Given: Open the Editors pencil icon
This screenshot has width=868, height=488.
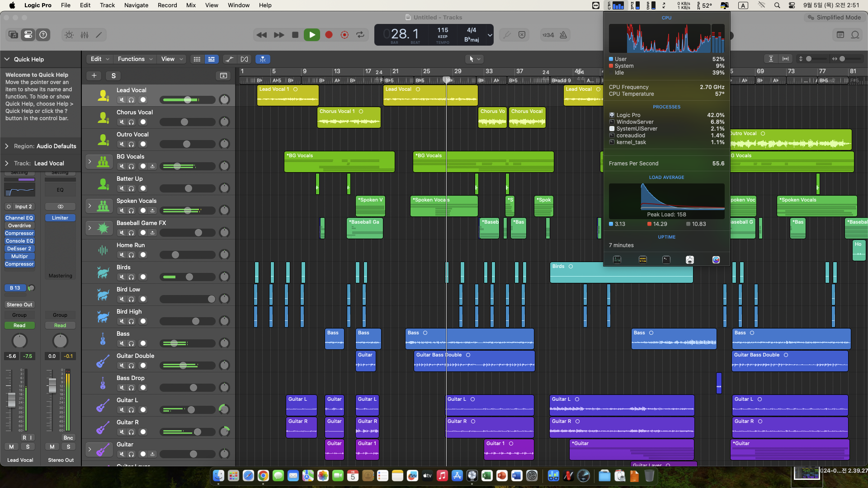Looking at the screenshot, I should (x=99, y=35).
